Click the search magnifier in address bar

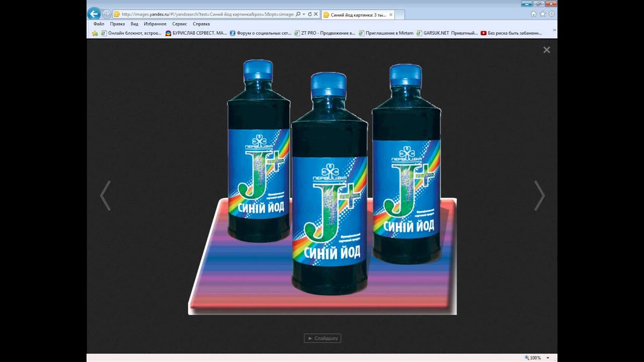coord(298,15)
